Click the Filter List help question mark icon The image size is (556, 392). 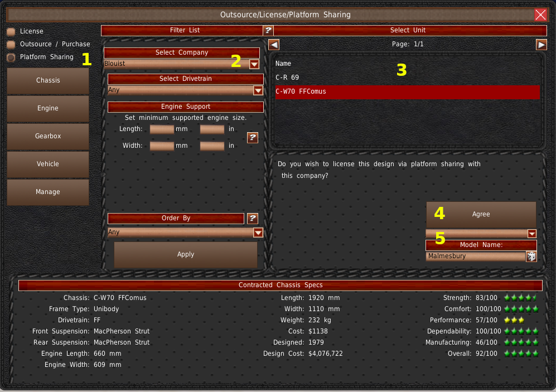268,31
